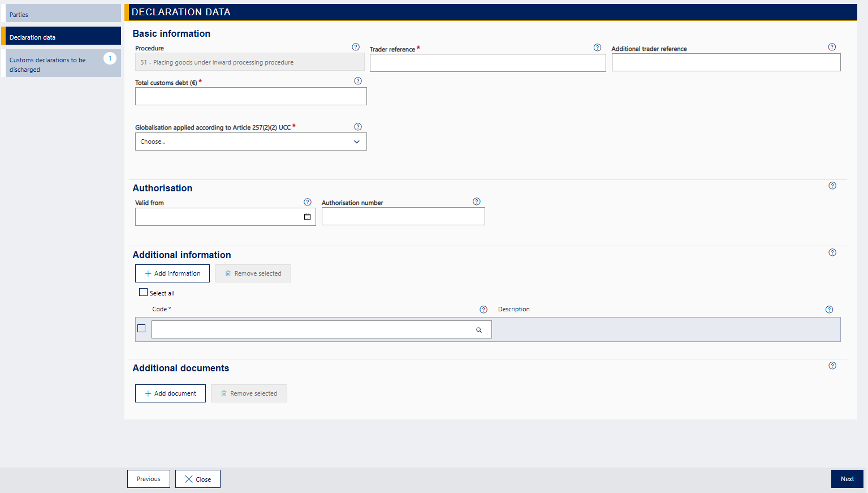Show help for Authorisation number
This screenshot has height=493, width=868.
[477, 202]
